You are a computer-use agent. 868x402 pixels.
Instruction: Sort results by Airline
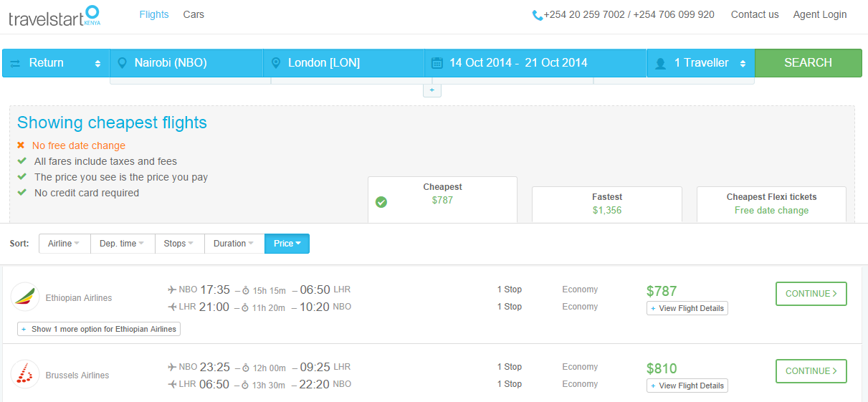[65, 244]
